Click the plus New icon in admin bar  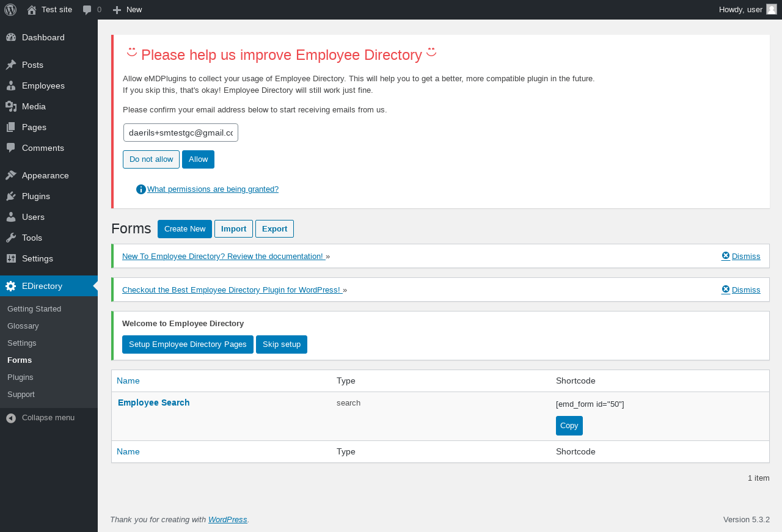117,10
